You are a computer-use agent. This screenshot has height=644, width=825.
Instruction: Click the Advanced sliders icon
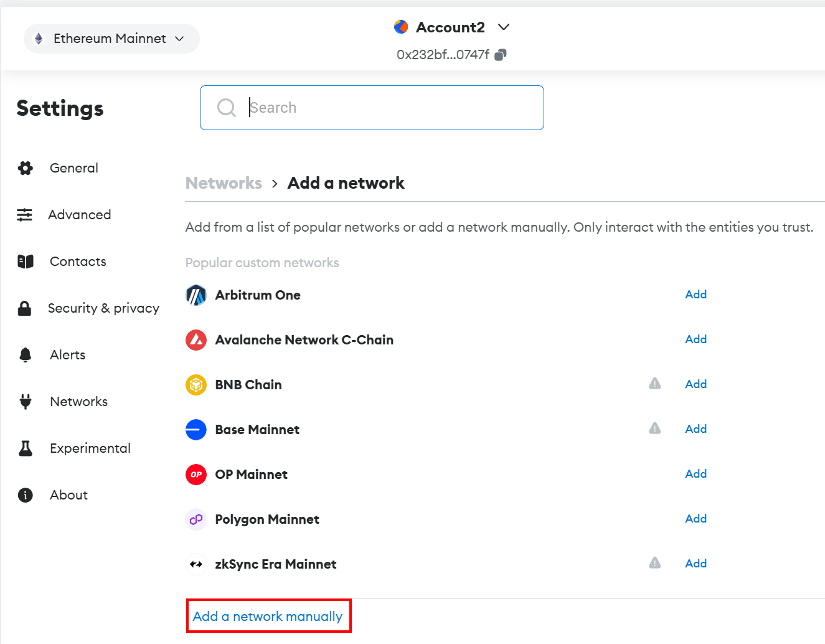(x=24, y=215)
